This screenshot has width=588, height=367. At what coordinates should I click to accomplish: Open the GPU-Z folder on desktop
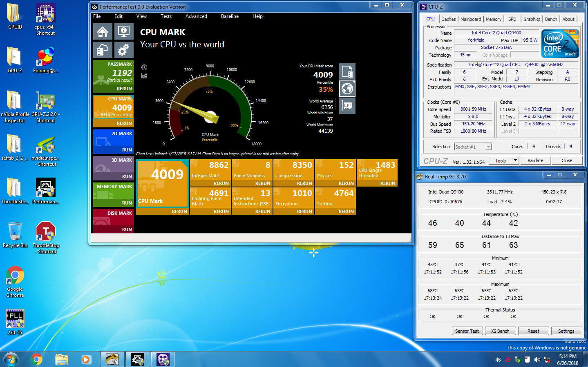pos(15,60)
